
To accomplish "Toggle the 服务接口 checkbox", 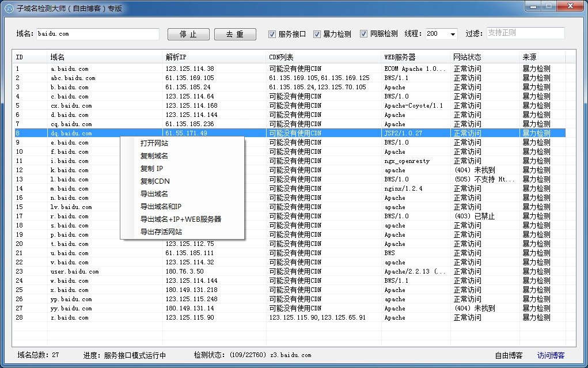I will tap(272, 34).
